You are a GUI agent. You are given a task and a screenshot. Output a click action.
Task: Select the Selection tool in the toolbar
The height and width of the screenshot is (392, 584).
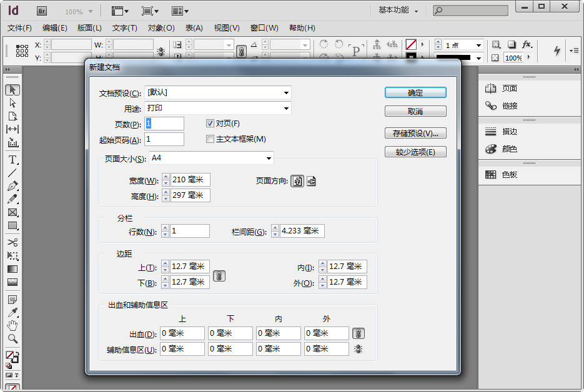pos(12,90)
